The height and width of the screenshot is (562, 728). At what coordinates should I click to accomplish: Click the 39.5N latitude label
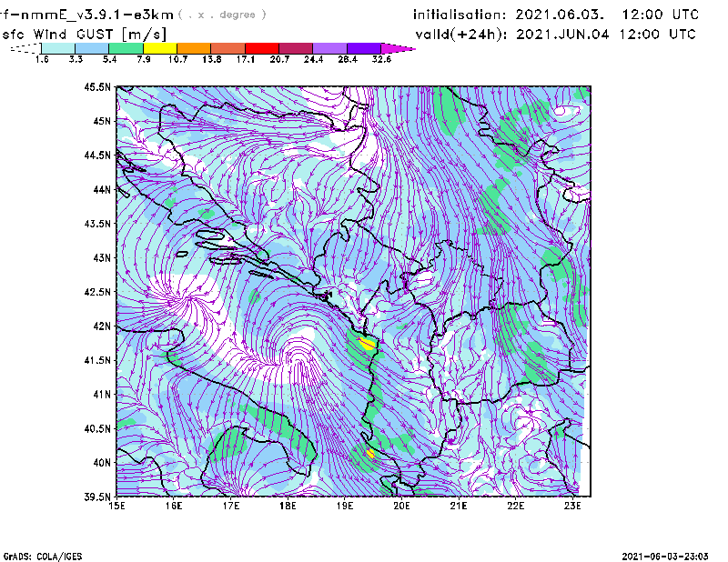coord(97,497)
